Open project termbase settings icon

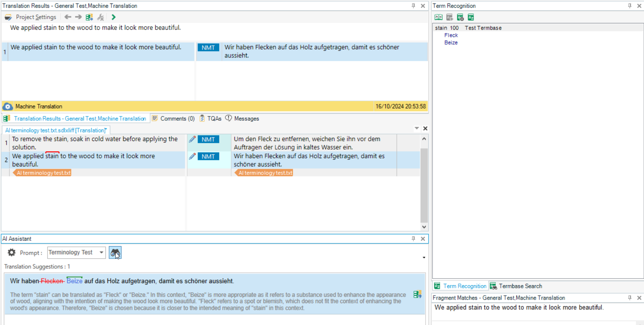click(460, 17)
